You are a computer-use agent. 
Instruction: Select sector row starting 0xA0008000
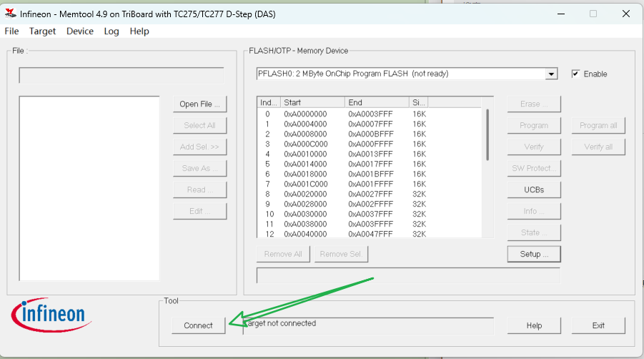click(x=370, y=134)
